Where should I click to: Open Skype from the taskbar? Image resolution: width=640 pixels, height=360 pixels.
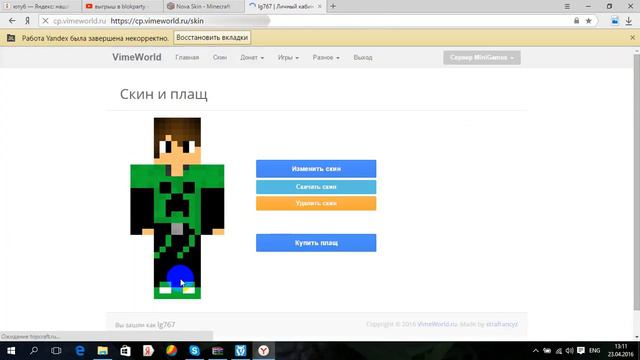pyautogui.click(x=195, y=351)
